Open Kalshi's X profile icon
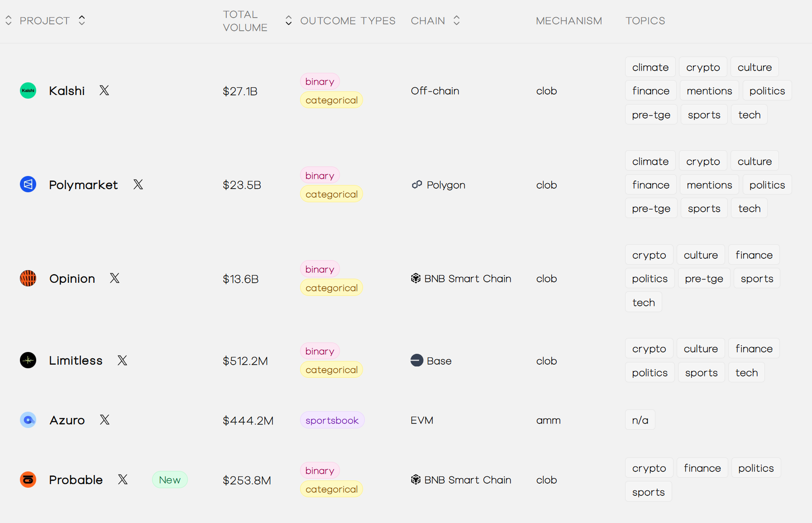The height and width of the screenshot is (523, 812). [x=104, y=90]
